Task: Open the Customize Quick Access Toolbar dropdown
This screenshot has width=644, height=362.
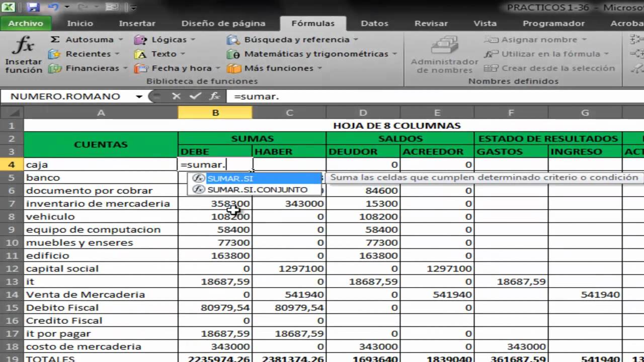Action: point(133,8)
